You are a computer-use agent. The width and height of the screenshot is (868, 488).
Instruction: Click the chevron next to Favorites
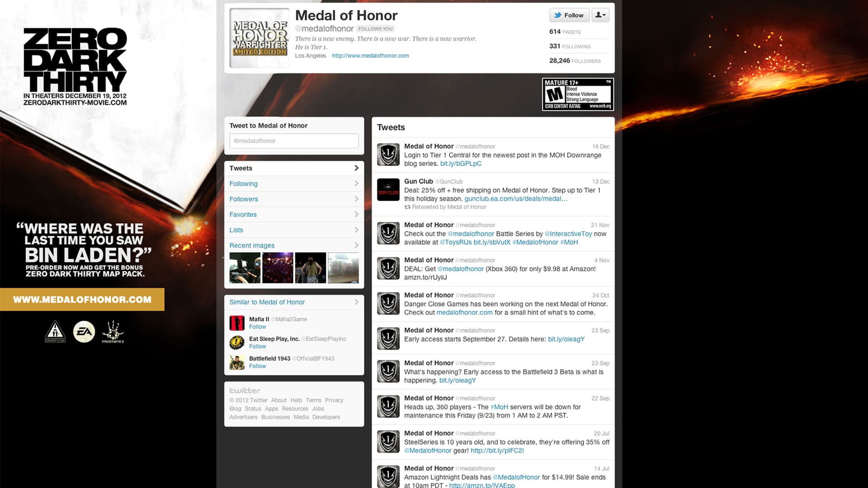[356, 215]
